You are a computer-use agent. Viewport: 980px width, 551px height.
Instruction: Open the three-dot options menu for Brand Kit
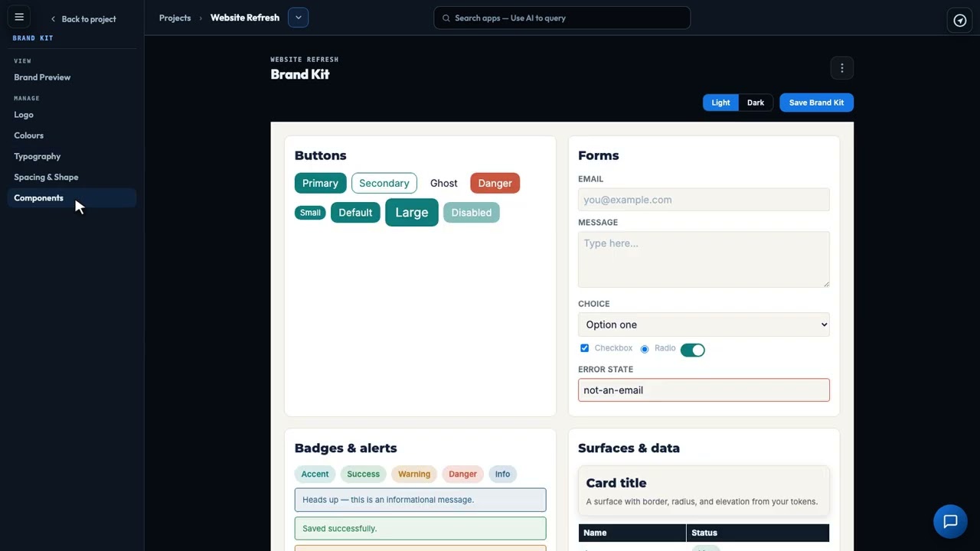tap(841, 68)
